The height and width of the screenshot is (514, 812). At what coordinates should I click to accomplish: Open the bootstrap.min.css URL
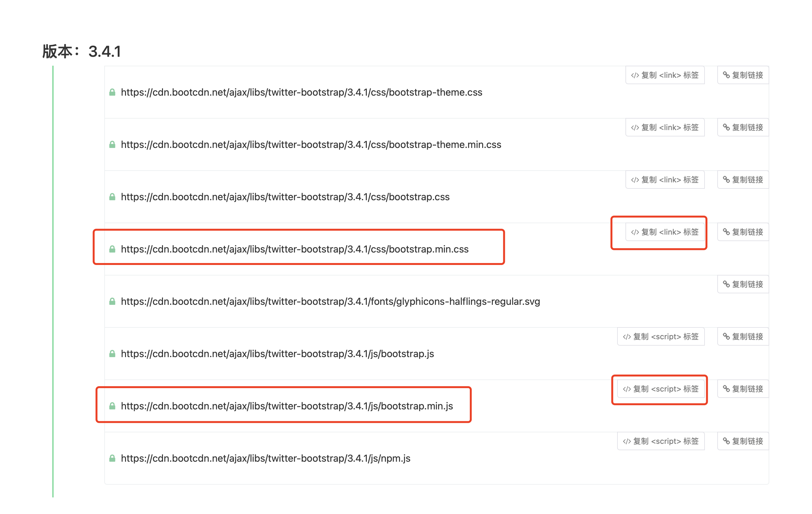click(294, 249)
